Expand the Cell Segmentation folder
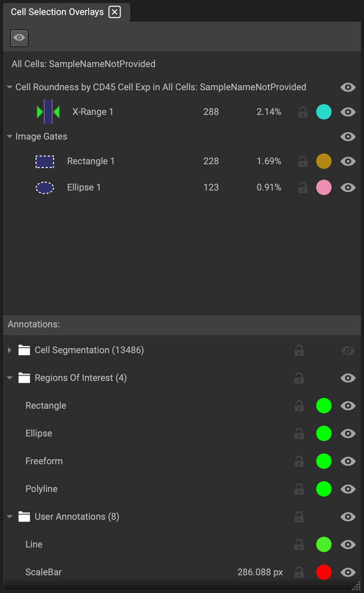 click(x=10, y=350)
